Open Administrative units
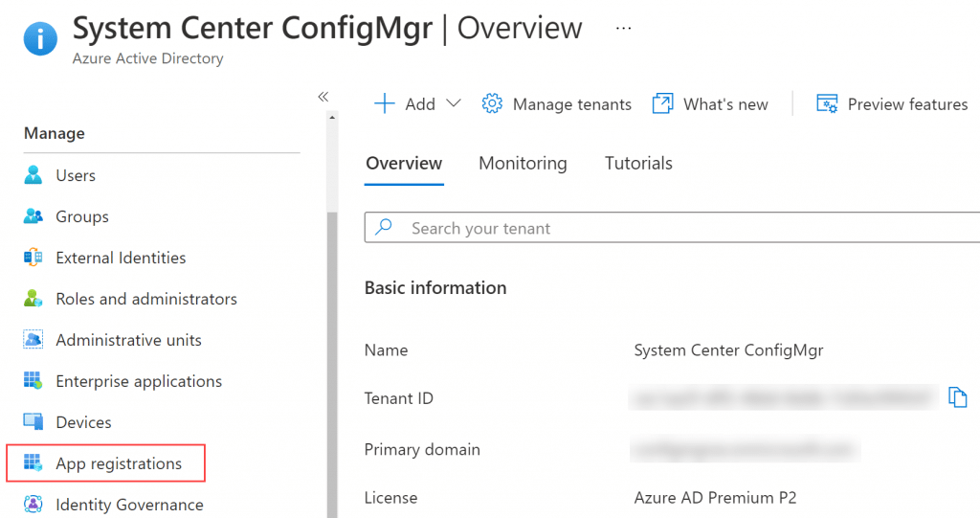The height and width of the screenshot is (518, 980). 129,340
